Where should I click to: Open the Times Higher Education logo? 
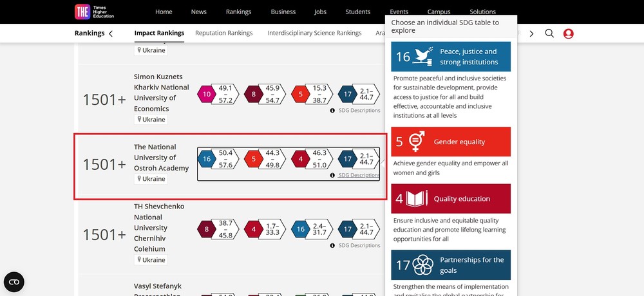(x=95, y=12)
